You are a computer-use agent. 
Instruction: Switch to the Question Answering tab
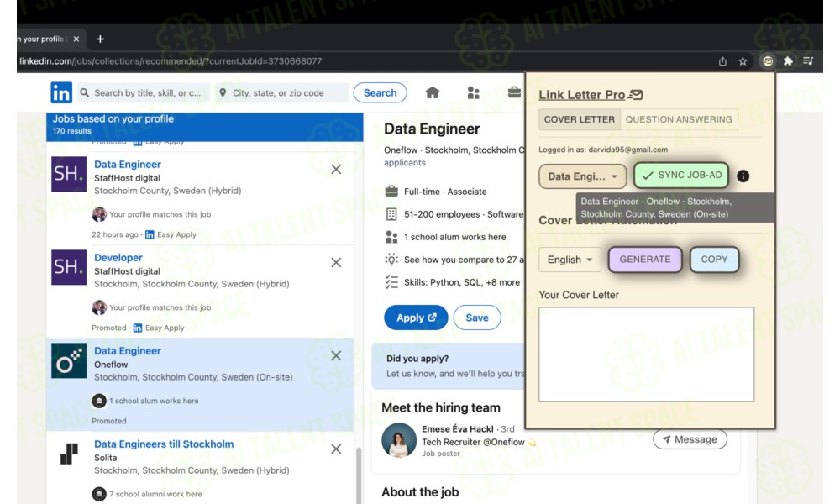[679, 119]
